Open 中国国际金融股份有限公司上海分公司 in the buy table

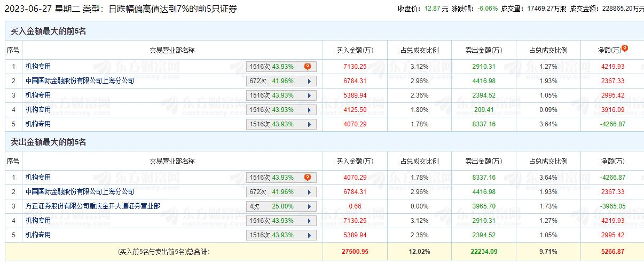tap(80, 81)
